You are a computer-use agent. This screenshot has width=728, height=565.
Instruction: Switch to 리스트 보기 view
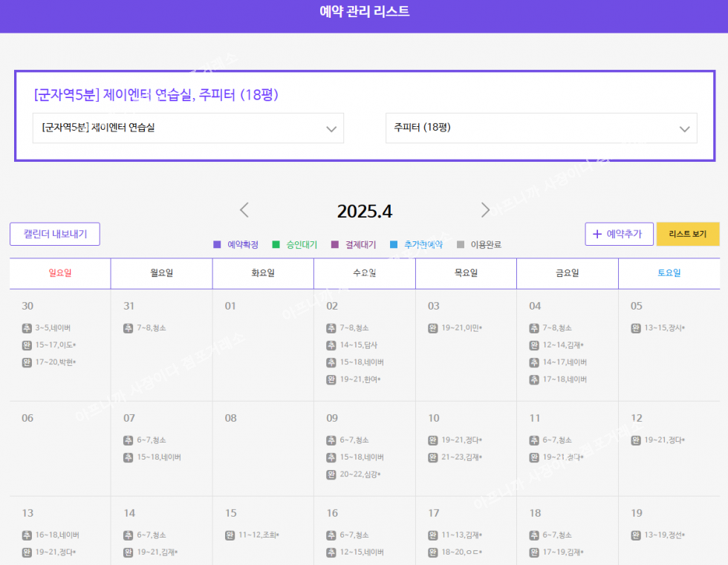click(x=687, y=234)
